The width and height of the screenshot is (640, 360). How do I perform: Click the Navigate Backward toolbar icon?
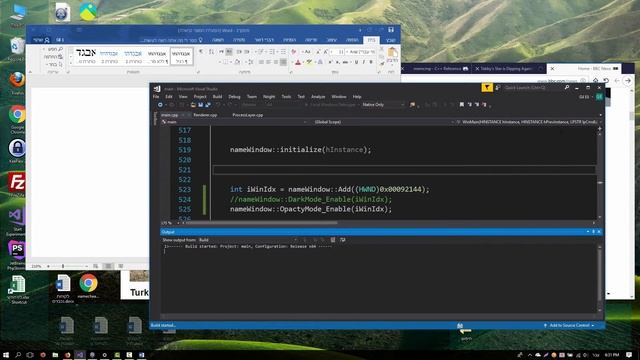pos(160,105)
